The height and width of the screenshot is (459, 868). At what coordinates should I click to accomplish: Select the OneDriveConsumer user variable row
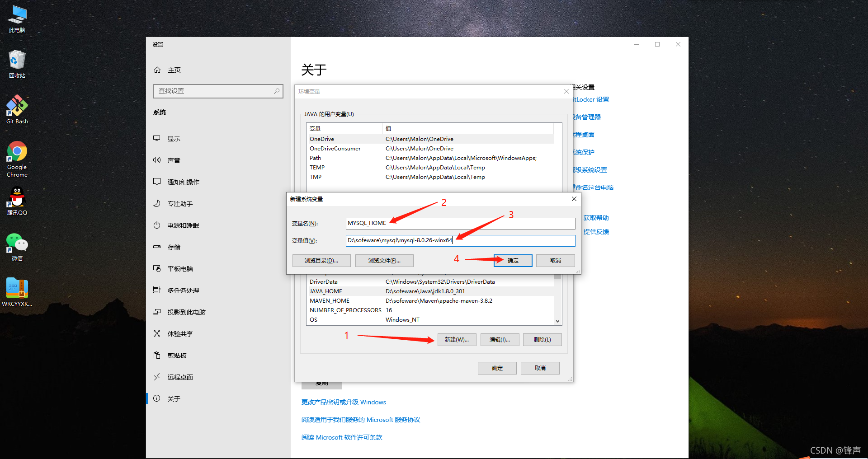430,149
